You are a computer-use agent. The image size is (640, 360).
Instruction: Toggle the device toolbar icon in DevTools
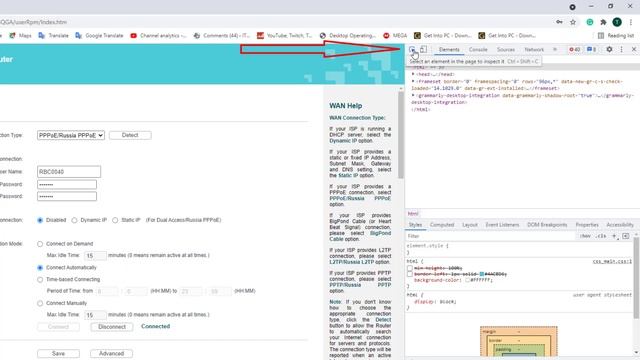[423, 49]
